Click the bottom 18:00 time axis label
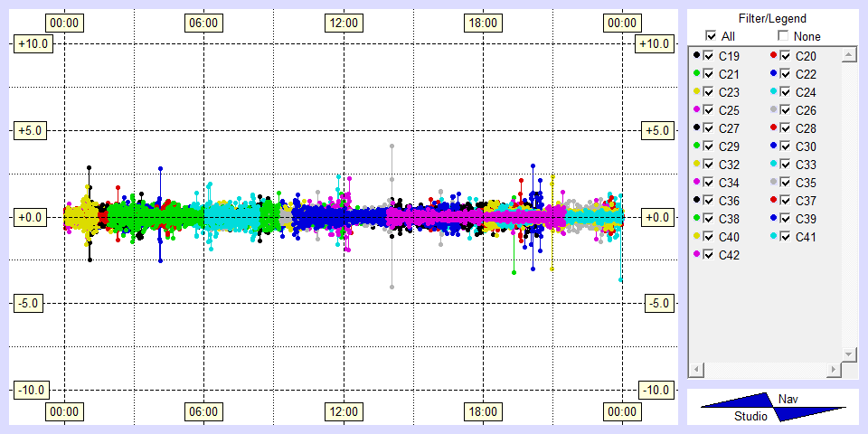The width and height of the screenshot is (868, 434). pyautogui.click(x=482, y=412)
